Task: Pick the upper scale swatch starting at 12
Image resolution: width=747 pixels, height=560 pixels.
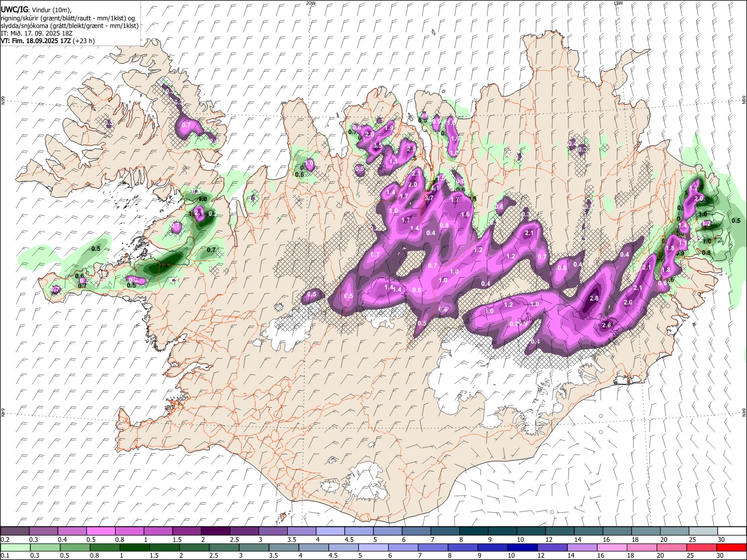Action: (560, 531)
